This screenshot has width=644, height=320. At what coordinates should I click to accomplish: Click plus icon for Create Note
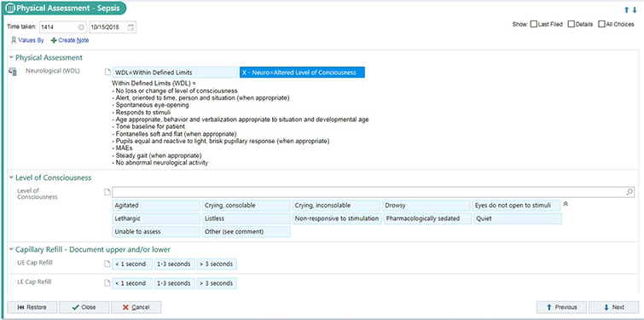pyautogui.click(x=54, y=41)
